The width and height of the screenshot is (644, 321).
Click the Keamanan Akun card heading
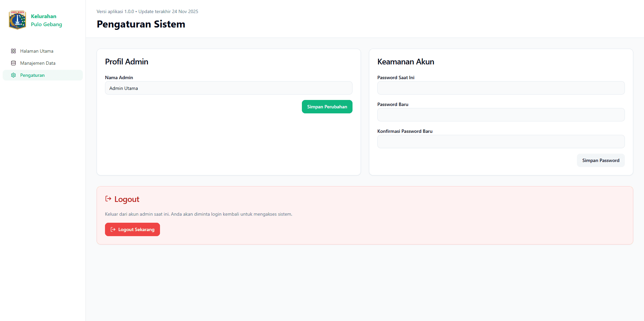tap(406, 62)
